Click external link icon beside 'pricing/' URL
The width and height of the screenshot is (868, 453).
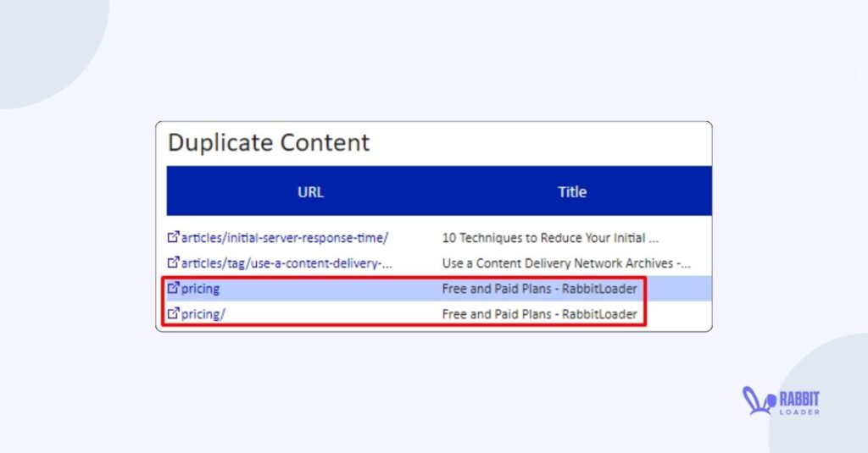click(x=173, y=313)
